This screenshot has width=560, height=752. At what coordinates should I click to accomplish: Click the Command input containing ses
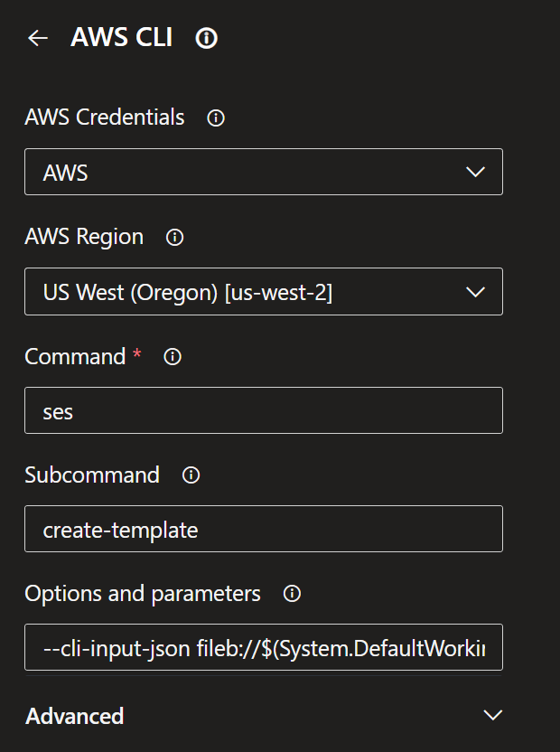(263, 410)
